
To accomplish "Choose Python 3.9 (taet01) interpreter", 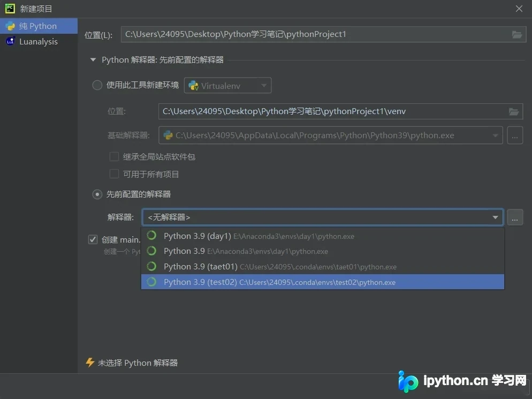I will tap(323, 267).
